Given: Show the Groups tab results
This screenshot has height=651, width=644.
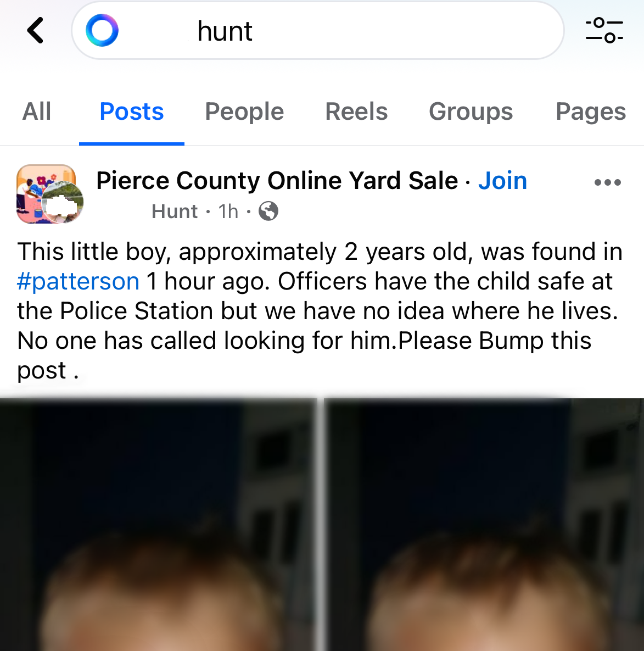Looking at the screenshot, I should (x=471, y=112).
